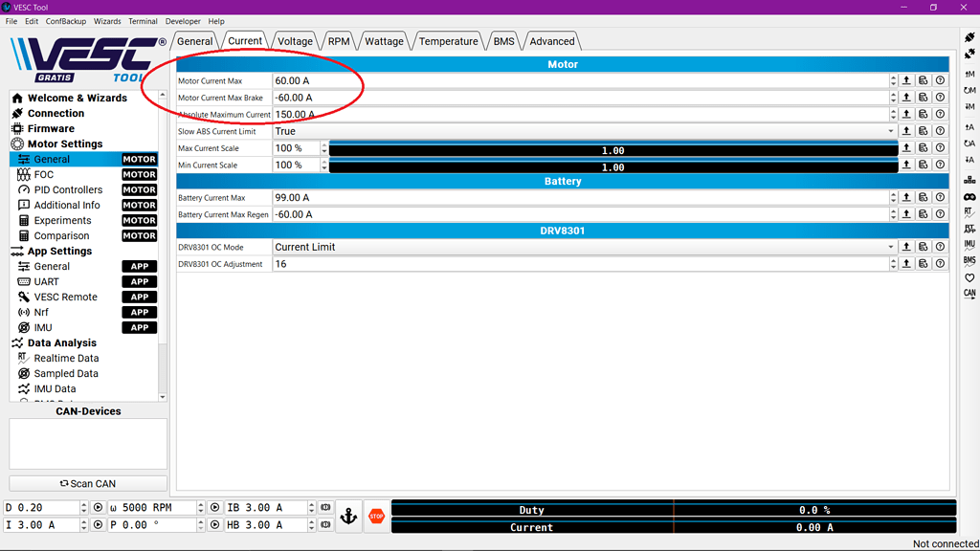
Task: Open the Wizards menu
Action: (x=107, y=21)
